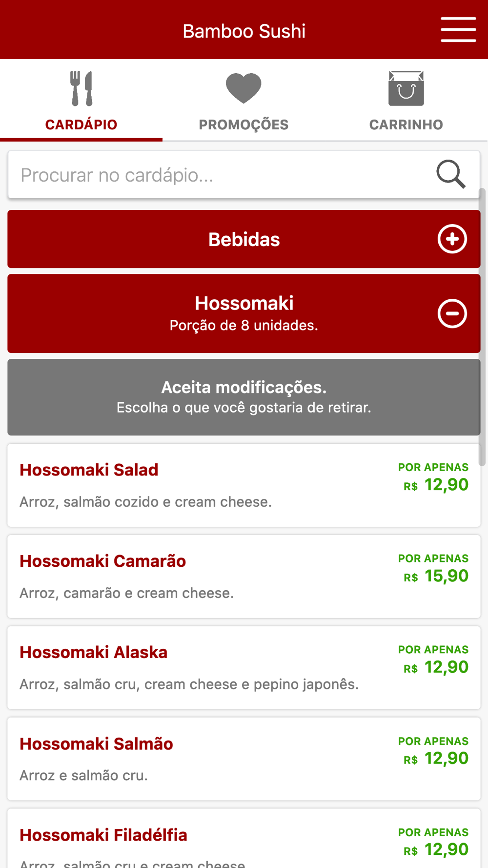Tap the fork and knife Cardápio icon
488x868 pixels.
81,88
